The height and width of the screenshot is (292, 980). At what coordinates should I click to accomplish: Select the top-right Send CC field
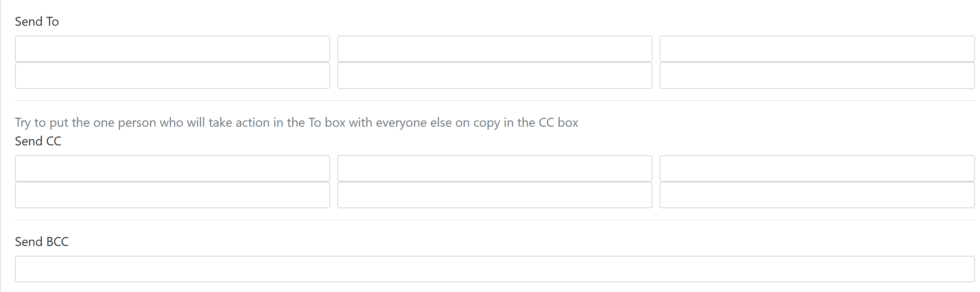tap(817, 168)
